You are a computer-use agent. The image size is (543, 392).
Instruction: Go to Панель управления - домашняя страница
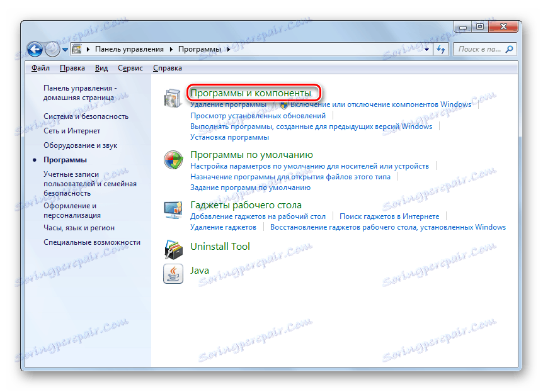coord(80,92)
